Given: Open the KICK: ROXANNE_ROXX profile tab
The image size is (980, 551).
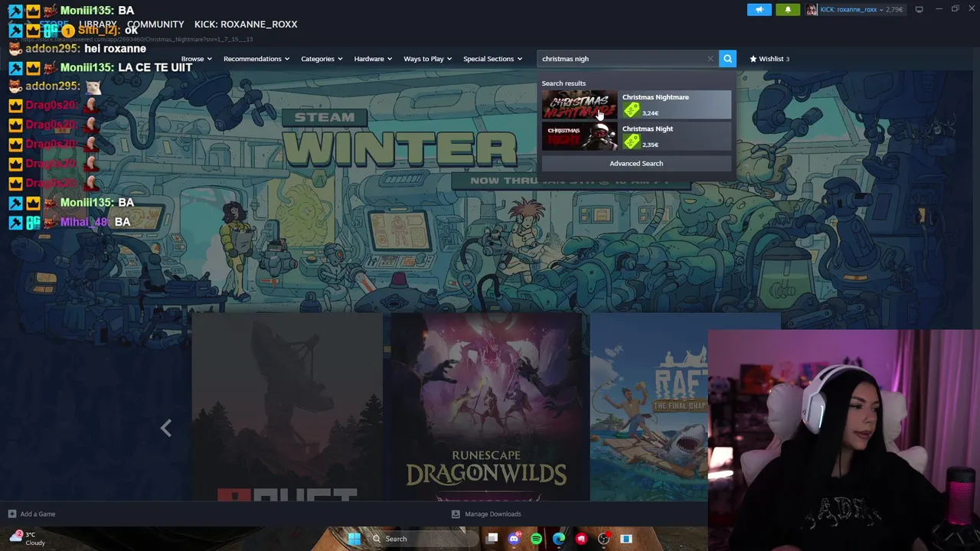Looking at the screenshot, I should tap(246, 24).
